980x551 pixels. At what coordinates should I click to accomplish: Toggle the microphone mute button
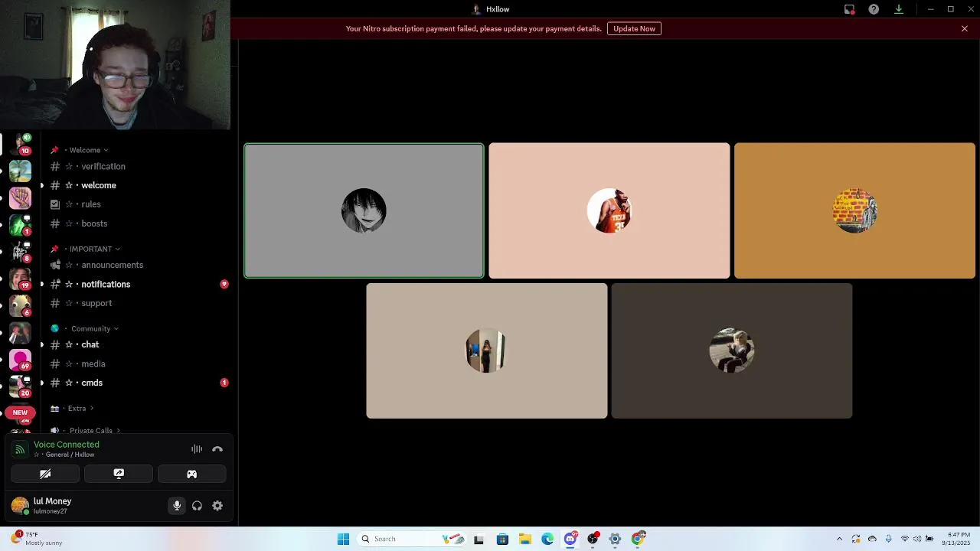(x=177, y=505)
